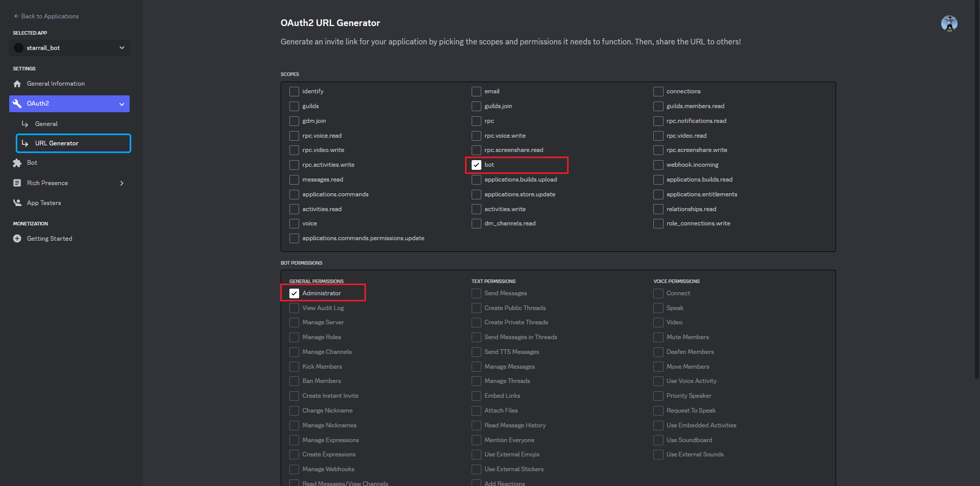Click the Priority Speaker permission label
This screenshot has width=980, height=486.
coord(689,396)
